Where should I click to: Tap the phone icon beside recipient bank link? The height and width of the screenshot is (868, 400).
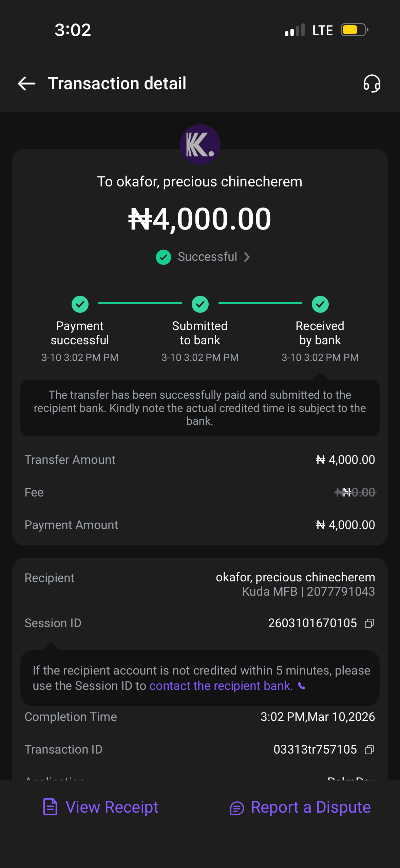[302, 686]
